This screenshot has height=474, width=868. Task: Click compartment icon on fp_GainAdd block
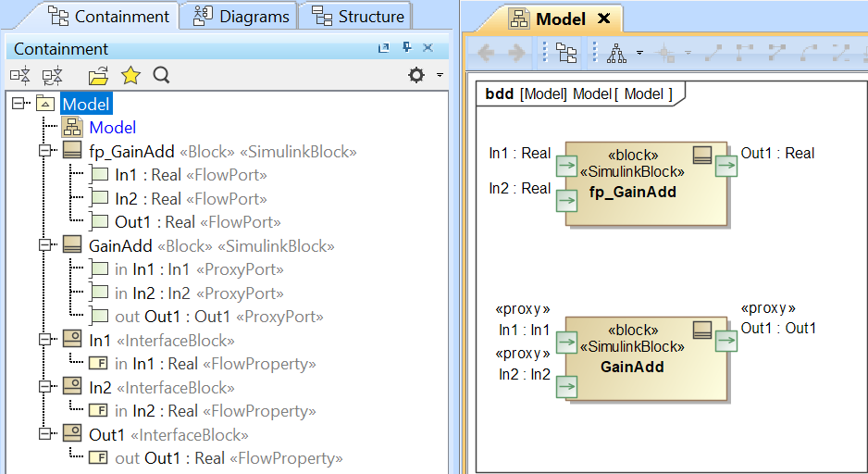coord(702,156)
